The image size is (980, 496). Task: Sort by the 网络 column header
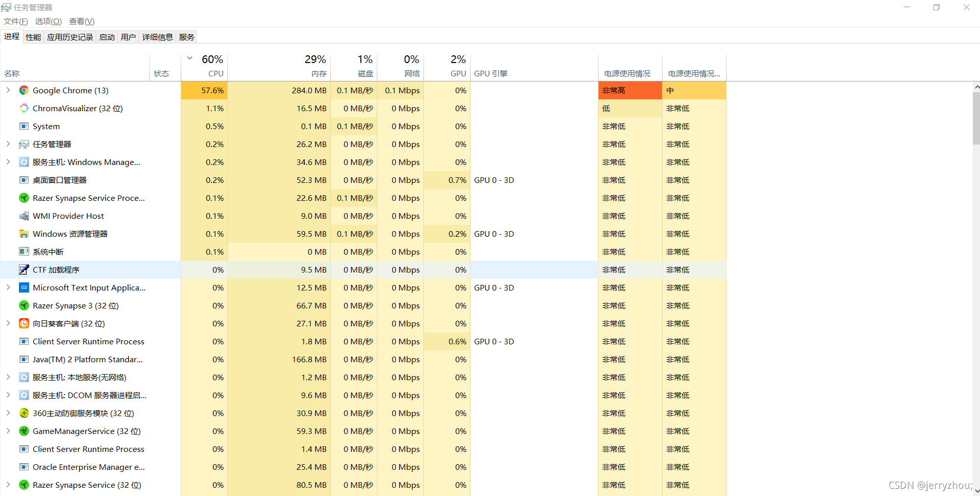pos(400,67)
